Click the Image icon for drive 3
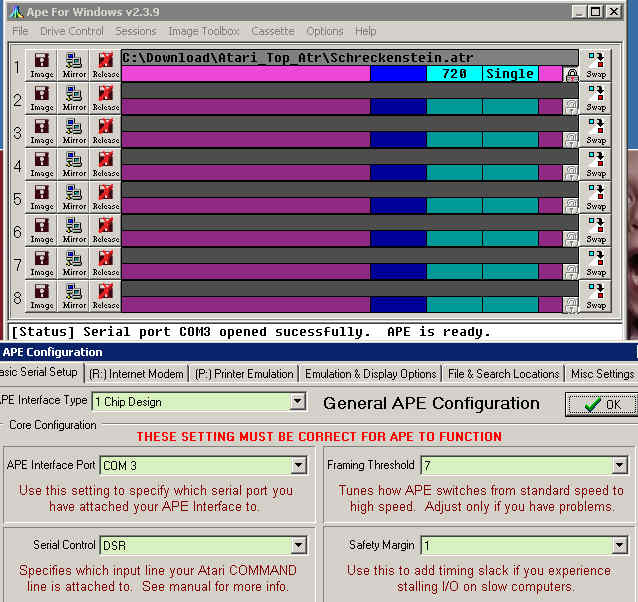This screenshot has width=638, height=602. pyautogui.click(x=42, y=131)
